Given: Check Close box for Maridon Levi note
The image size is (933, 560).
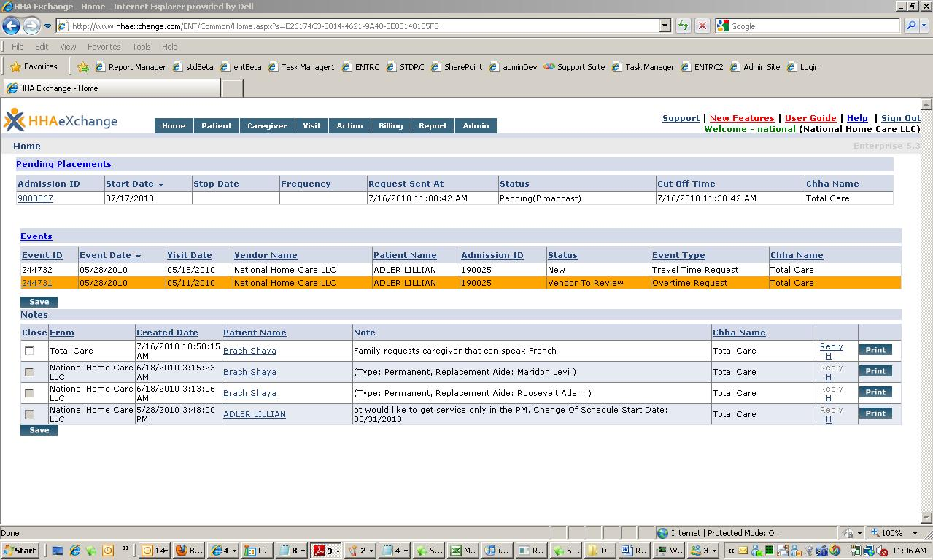Looking at the screenshot, I should [29, 372].
